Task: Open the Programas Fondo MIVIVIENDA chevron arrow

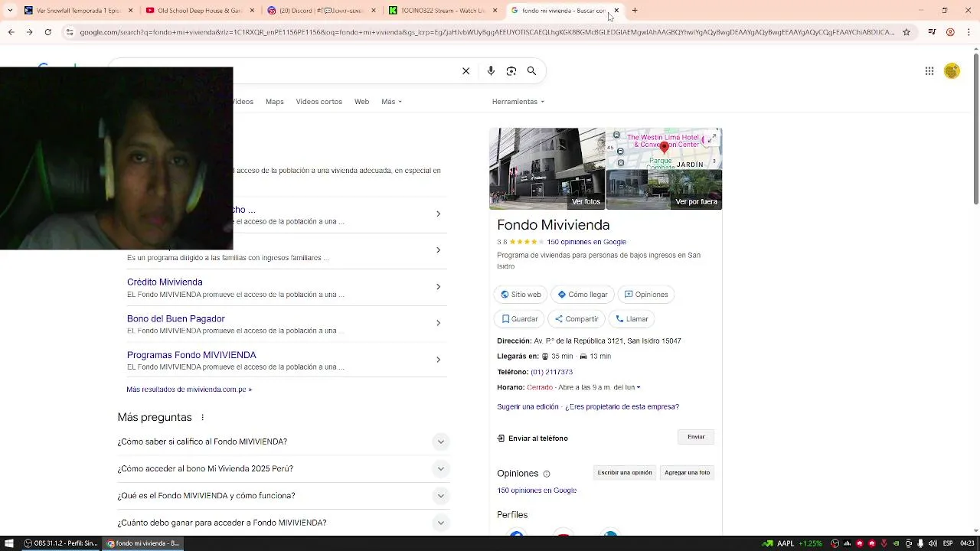Action: [438, 360]
